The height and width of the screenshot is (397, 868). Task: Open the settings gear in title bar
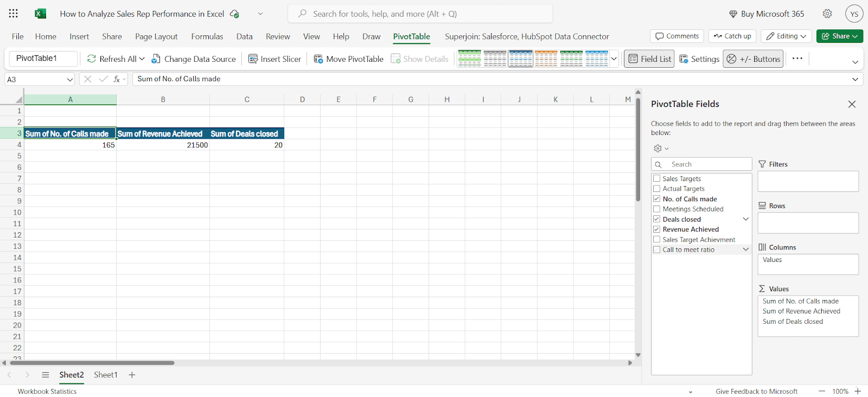(x=827, y=14)
